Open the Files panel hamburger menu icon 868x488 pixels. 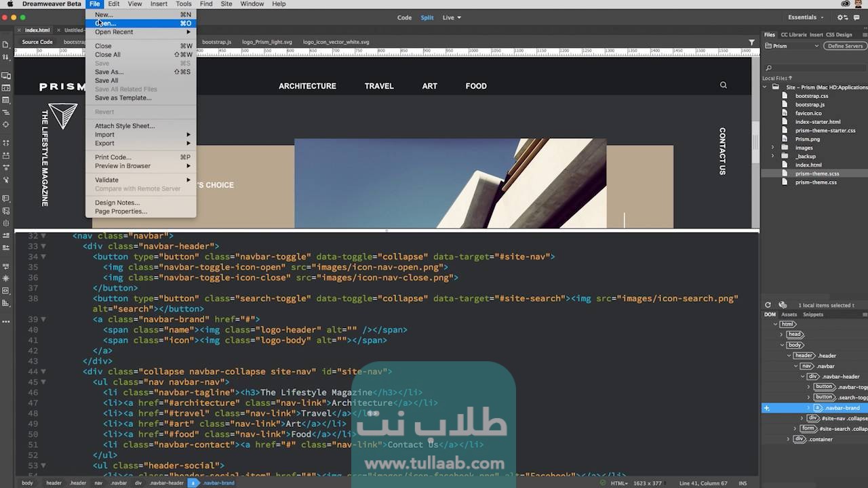click(x=865, y=35)
